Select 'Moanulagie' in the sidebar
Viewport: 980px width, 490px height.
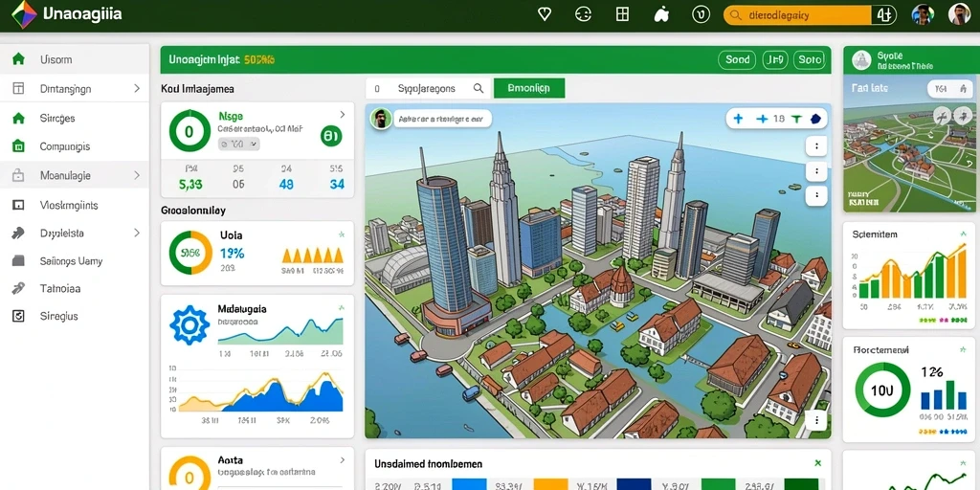pos(75,176)
